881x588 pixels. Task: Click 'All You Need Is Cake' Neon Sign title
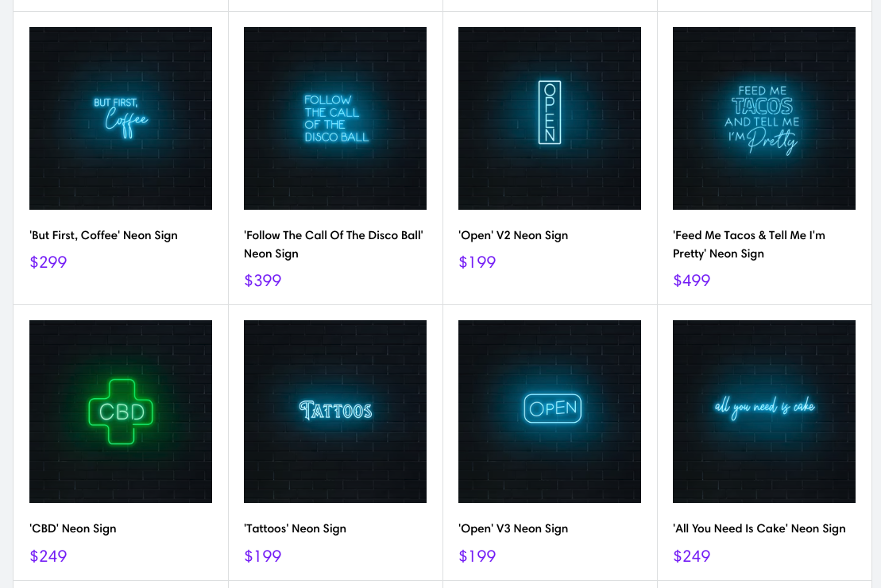coord(759,528)
